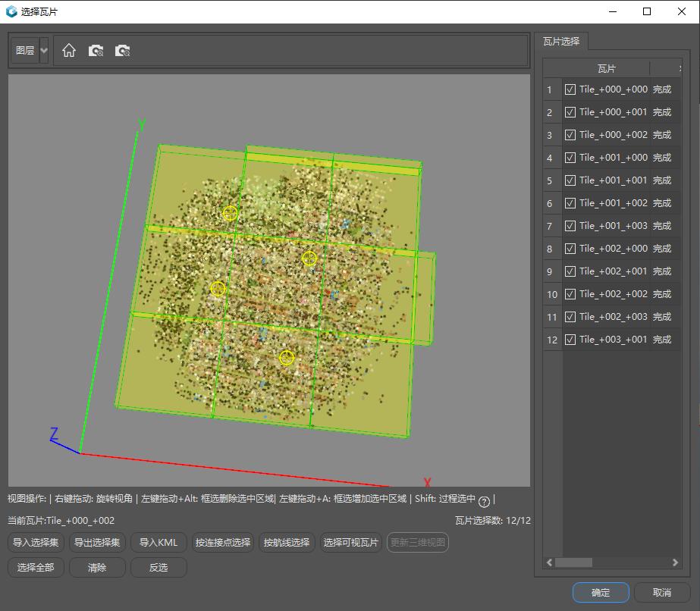Click the 图层 layer button
The image size is (700, 611).
click(x=25, y=51)
